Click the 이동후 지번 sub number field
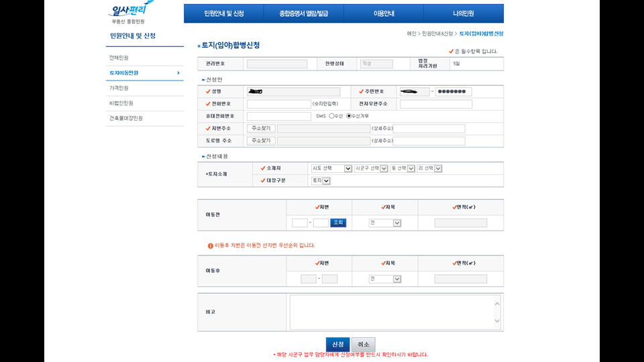Screen dimensions: 644x362 pos(330,279)
